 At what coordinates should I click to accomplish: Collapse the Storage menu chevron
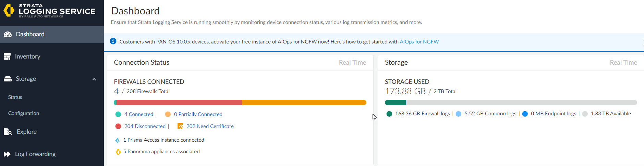[94, 79]
